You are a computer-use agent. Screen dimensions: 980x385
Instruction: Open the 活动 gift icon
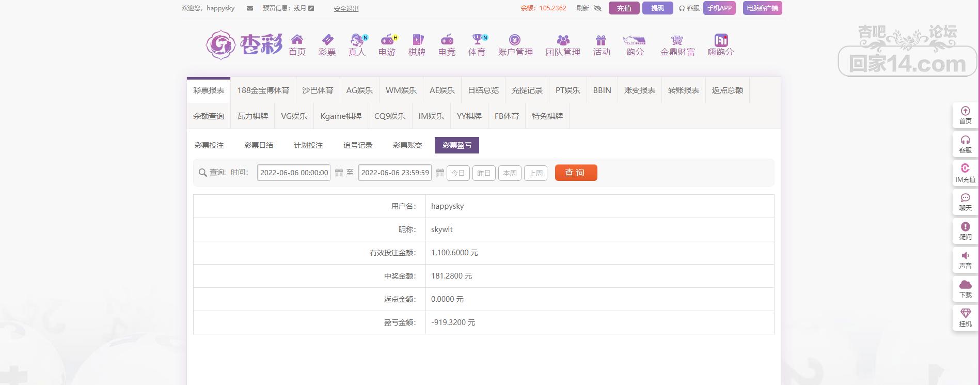601,40
